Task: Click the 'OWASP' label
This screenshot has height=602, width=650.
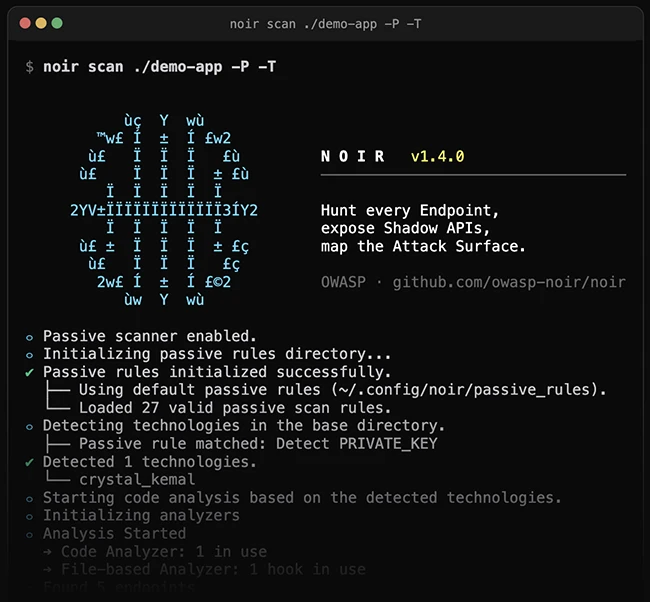Action: click(x=343, y=282)
